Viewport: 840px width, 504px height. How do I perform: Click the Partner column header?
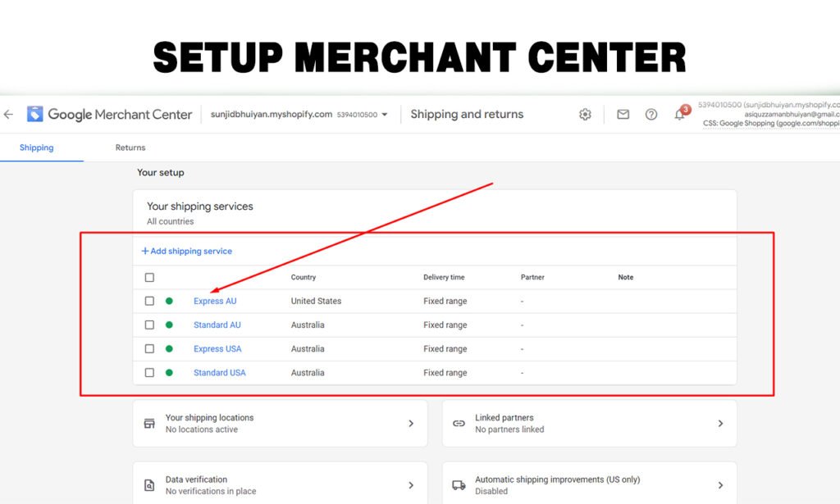532,277
